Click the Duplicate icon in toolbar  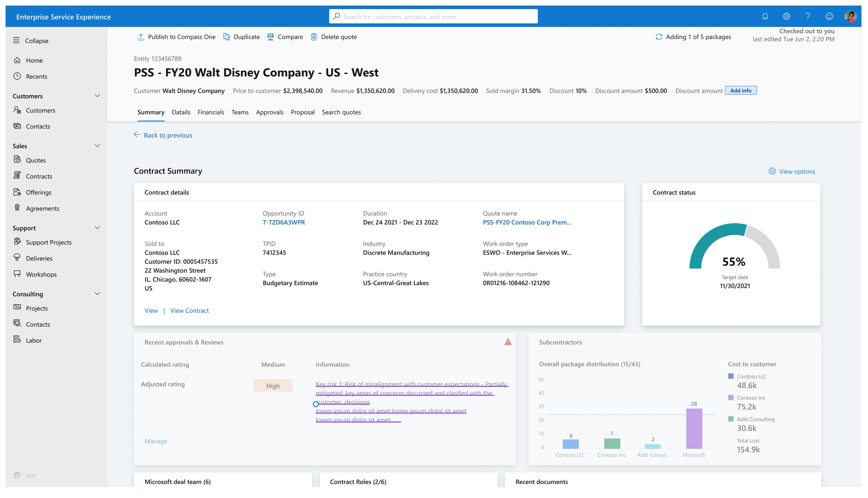coord(226,37)
